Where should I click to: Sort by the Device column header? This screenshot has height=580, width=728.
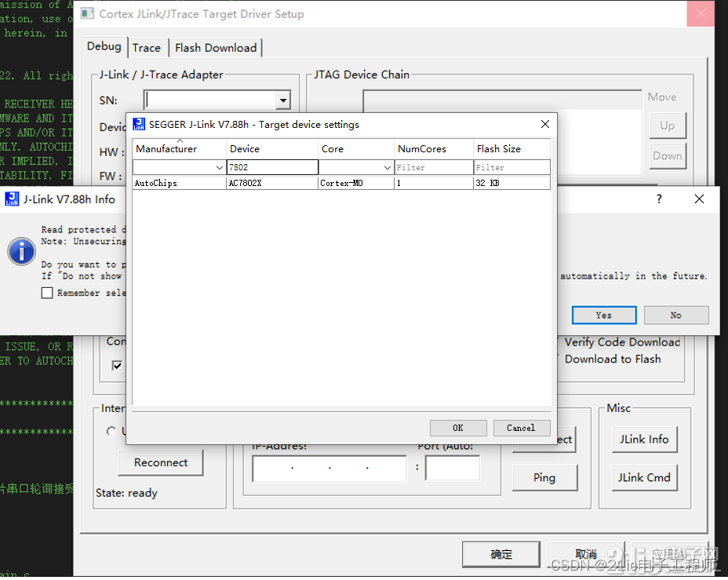click(x=272, y=148)
